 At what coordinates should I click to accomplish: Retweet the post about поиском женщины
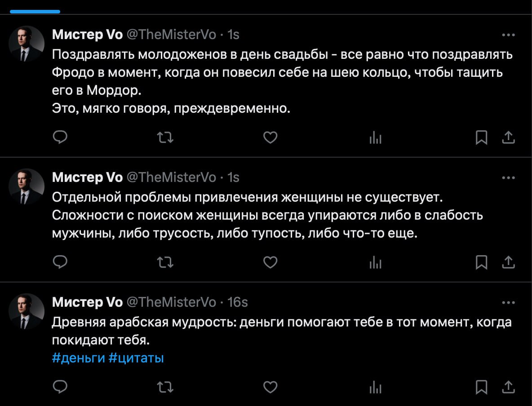165,262
